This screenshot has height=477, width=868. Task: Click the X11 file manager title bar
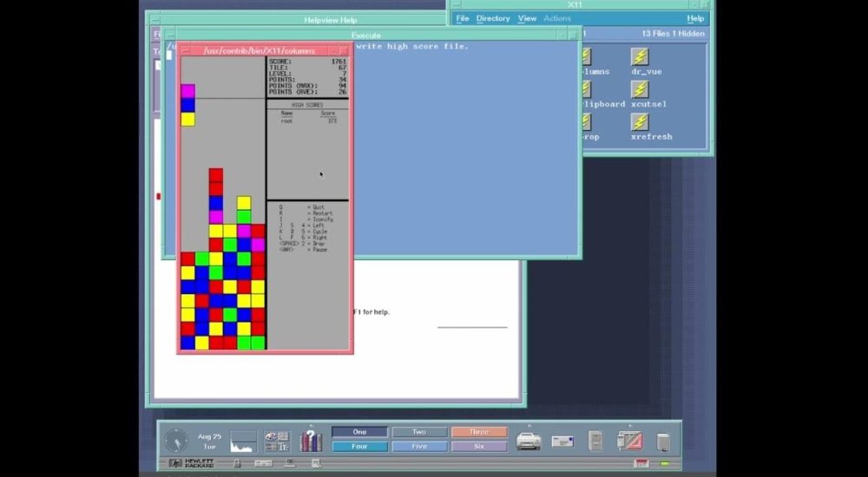coord(575,4)
